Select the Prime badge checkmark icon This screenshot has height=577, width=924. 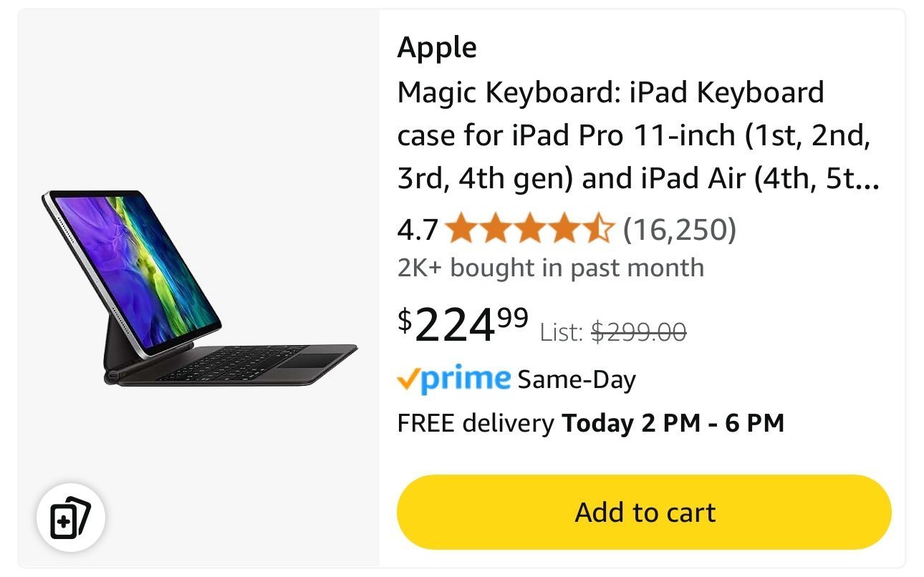tap(410, 379)
